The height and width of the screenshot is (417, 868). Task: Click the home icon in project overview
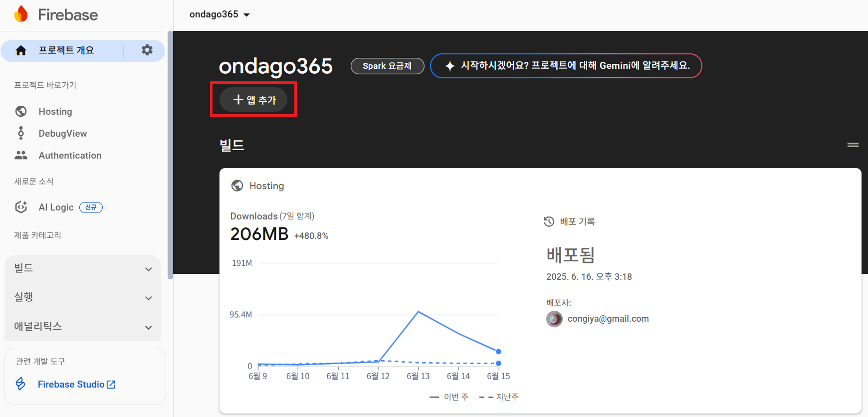21,50
